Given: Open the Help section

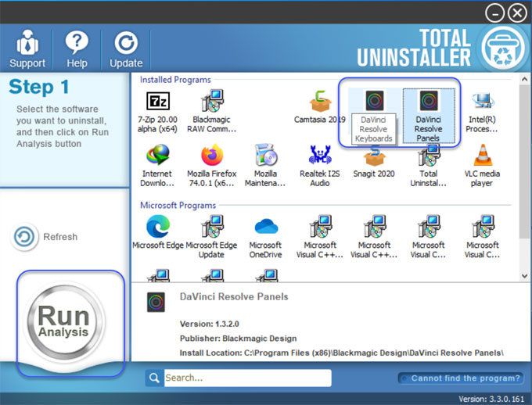Looking at the screenshot, I should click(77, 48).
